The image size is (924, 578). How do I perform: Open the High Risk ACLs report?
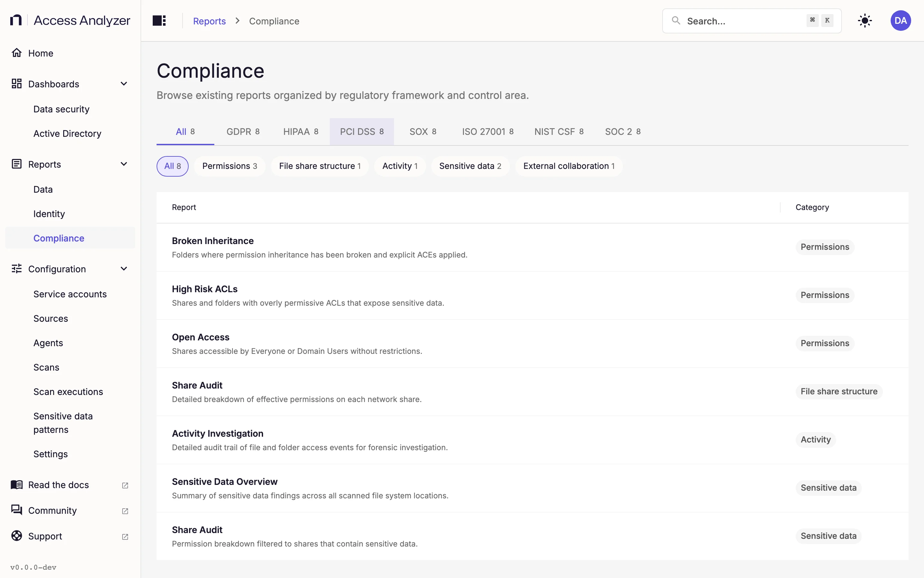[532, 295]
